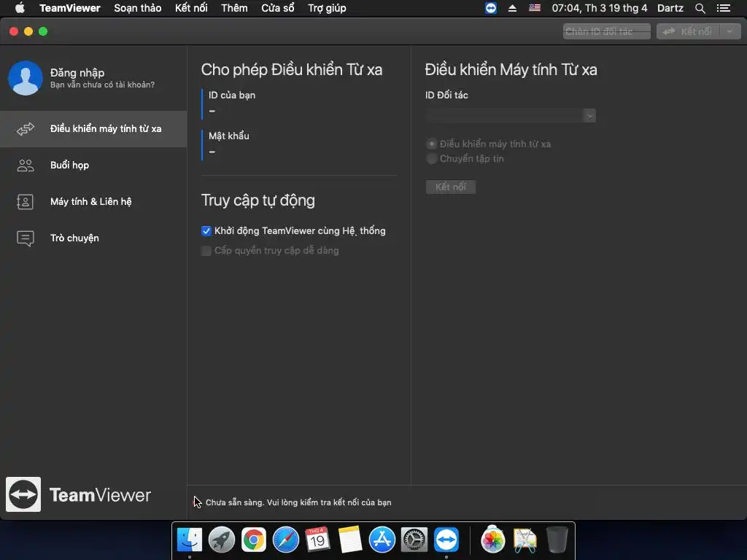Open the Notification Center list icon
Screen dimensions: 747x560
[724, 8]
